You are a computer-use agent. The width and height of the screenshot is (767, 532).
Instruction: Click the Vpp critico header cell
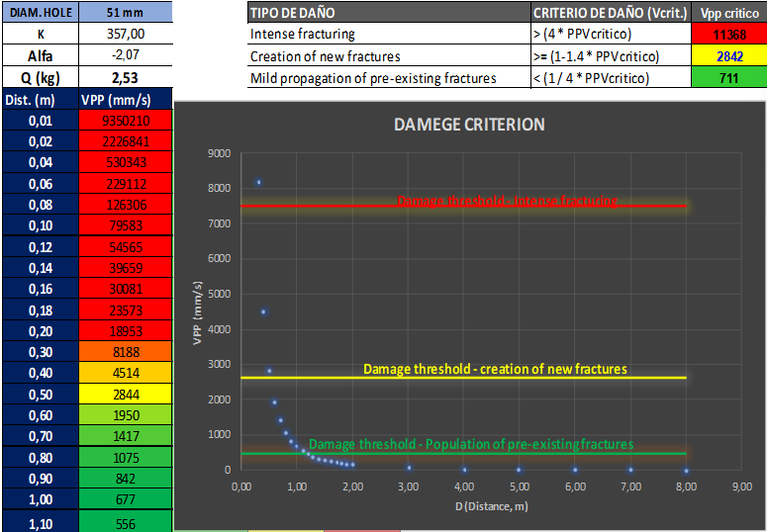(728, 12)
